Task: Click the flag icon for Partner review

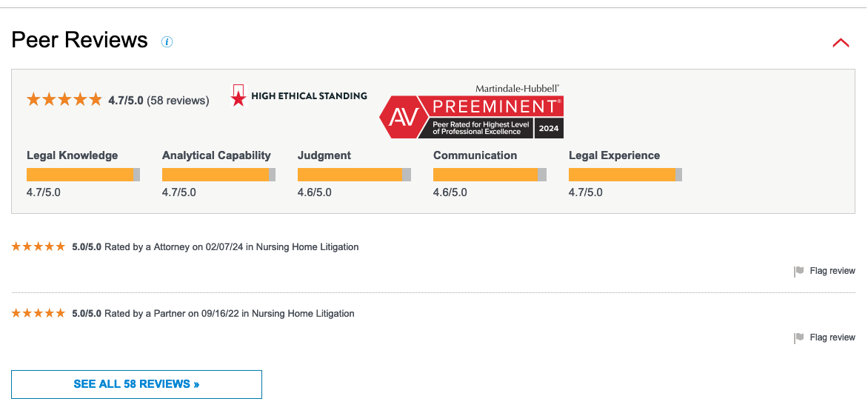Action: (x=799, y=338)
